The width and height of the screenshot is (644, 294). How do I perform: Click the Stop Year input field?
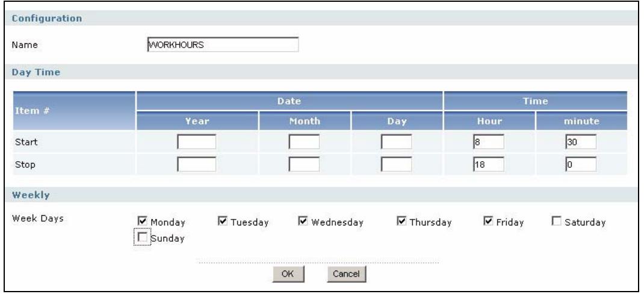(196, 164)
